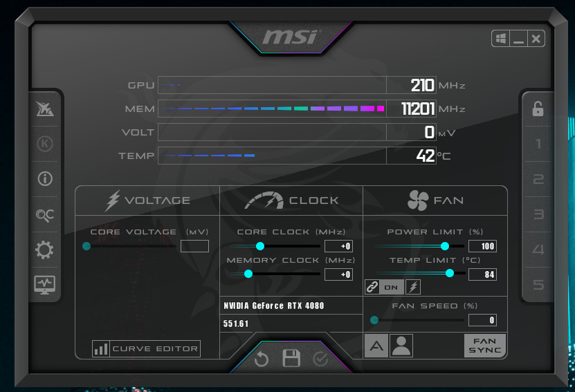Click the VOLT 0 mV readout
This screenshot has width=575, height=392.
pyautogui.click(x=411, y=132)
